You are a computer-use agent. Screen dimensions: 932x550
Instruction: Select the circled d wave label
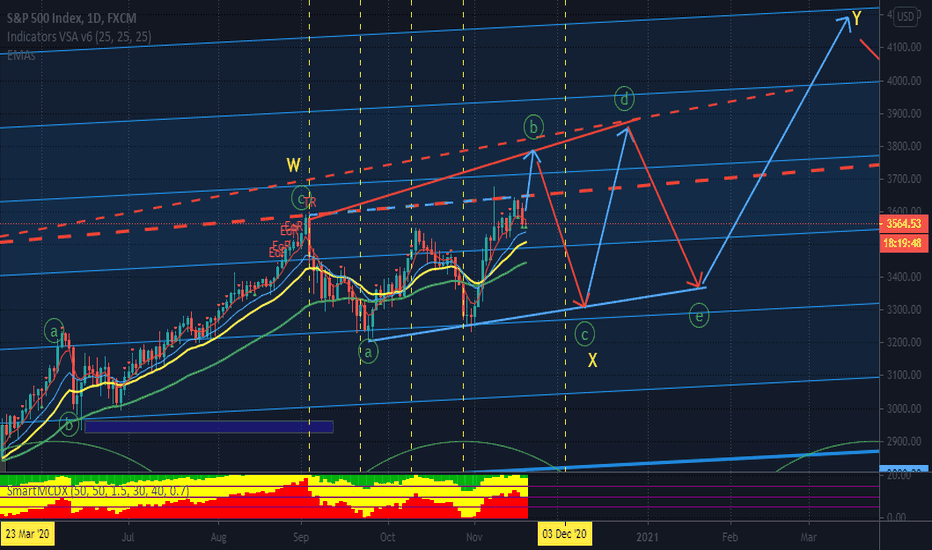624,99
